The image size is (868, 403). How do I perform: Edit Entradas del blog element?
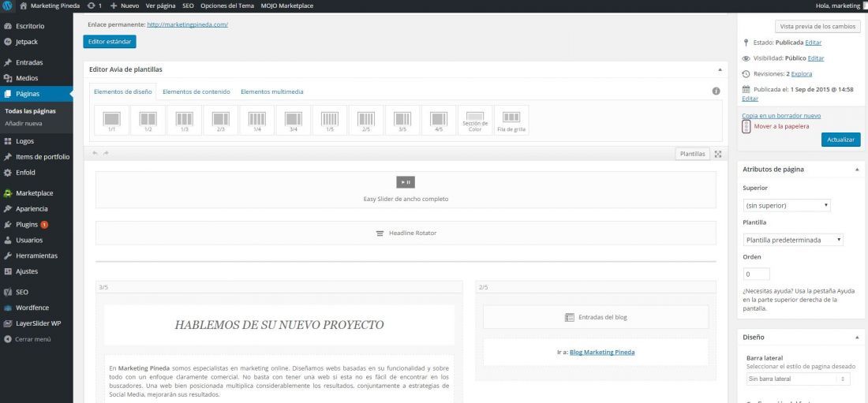point(596,317)
